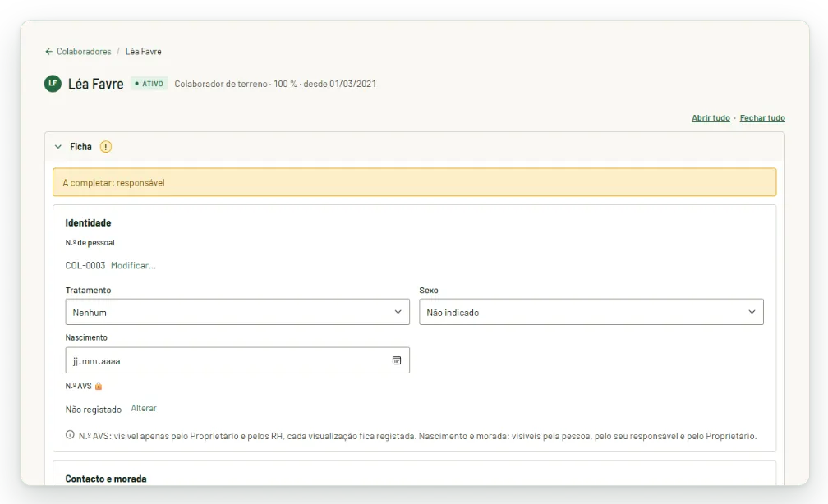Image resolution: width=828 pixels, height=504 pixels.
Task: Click the 'N.º de pessoal' label
Action: click(90, 243)
